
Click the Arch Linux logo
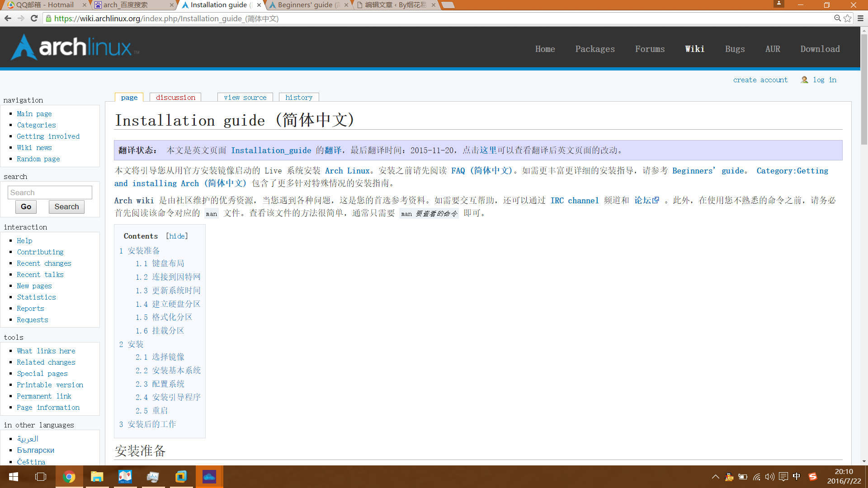[75, 47]
